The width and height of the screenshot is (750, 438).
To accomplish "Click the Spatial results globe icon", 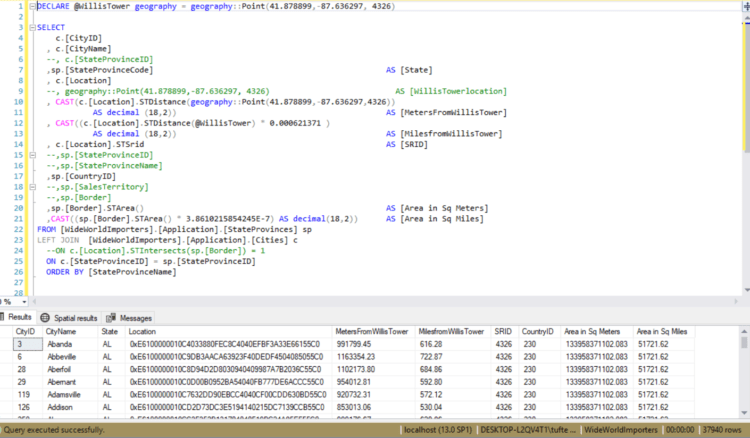I will pos(45,318).
